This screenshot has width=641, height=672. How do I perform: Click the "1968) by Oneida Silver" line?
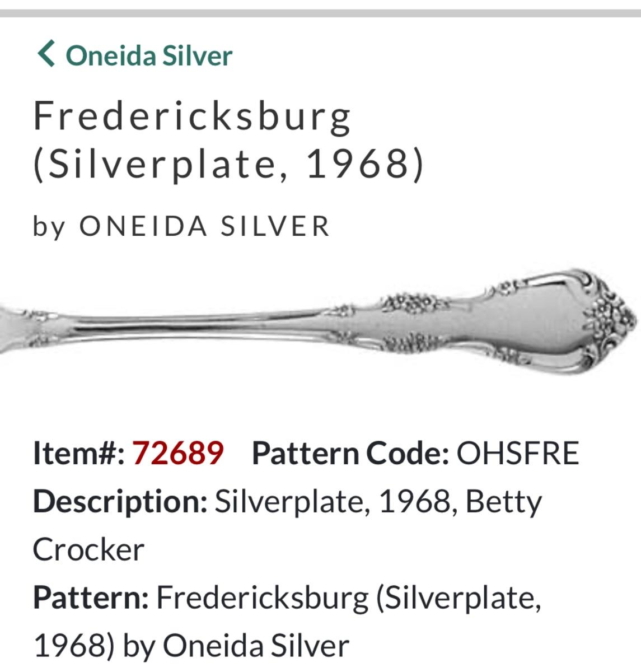191,645
